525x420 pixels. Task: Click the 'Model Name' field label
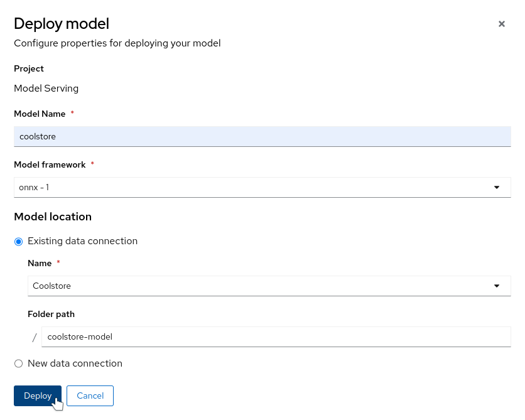click(x=40, y=114)
